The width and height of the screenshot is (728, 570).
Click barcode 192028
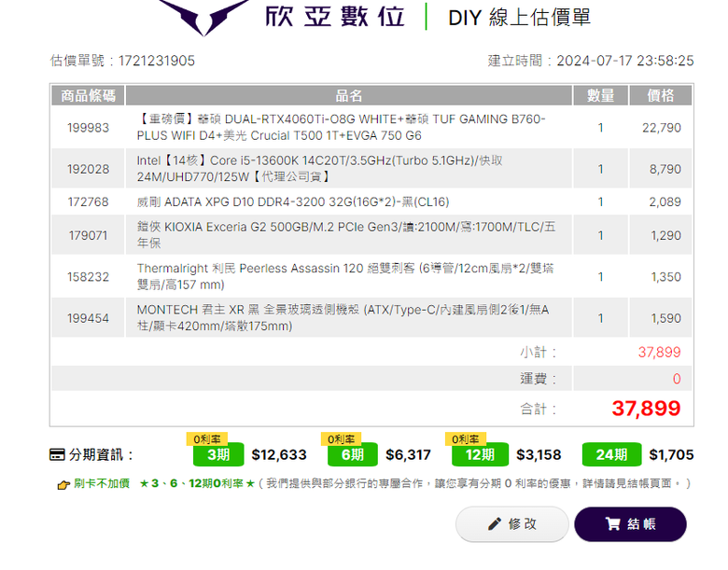(88, 169)
